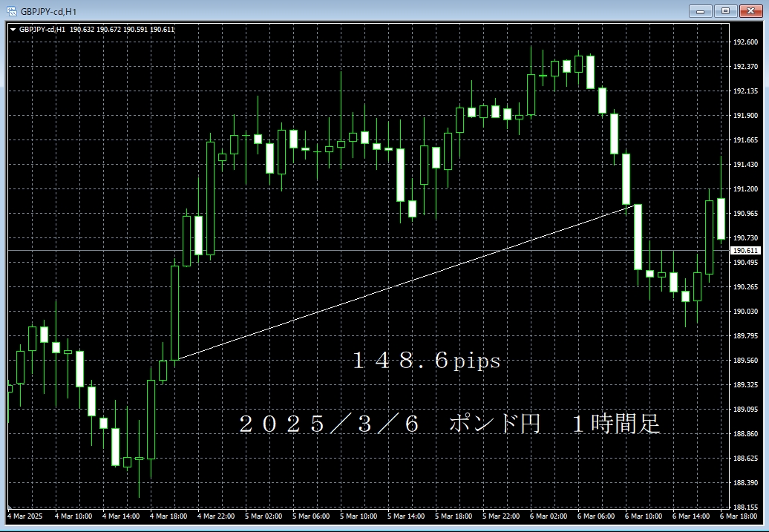769x532 pixels.
Task: Select the 2025/3/6 ポンド円 1時間足 label
Action: click(x=450, y=424)
